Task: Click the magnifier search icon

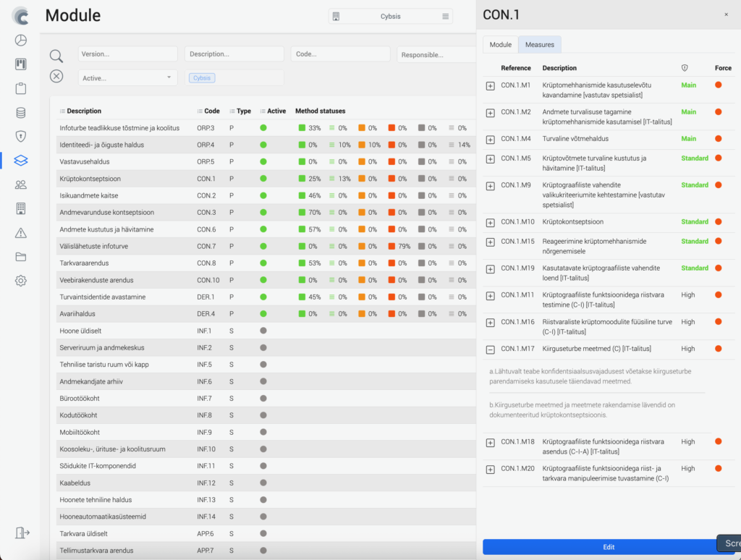Action: point(56,56)
